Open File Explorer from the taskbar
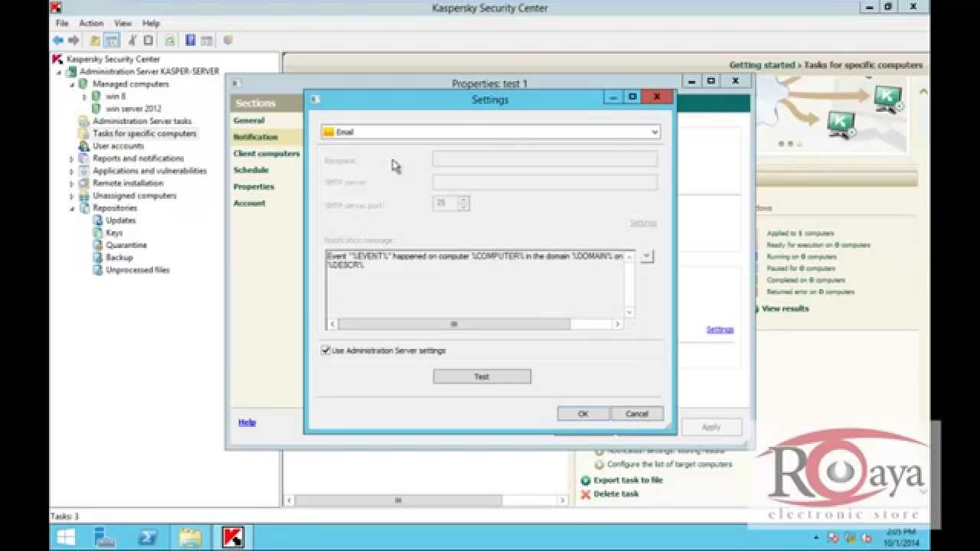Image resolution: width=980 pixels, height=551 pixels. 190,537
